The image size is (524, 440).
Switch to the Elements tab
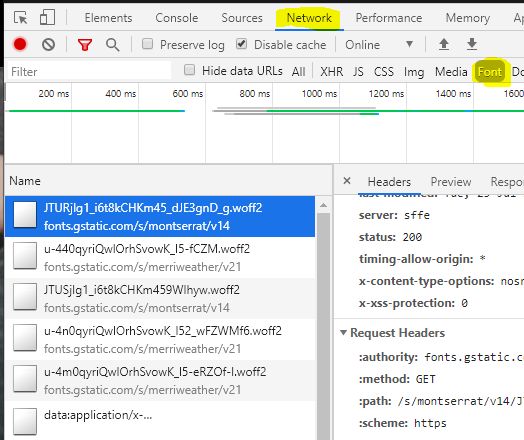pos(108,18)
